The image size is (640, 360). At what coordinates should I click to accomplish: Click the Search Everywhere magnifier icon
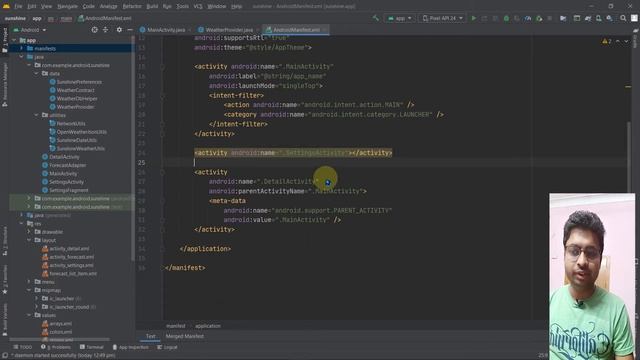pos(623,18)
